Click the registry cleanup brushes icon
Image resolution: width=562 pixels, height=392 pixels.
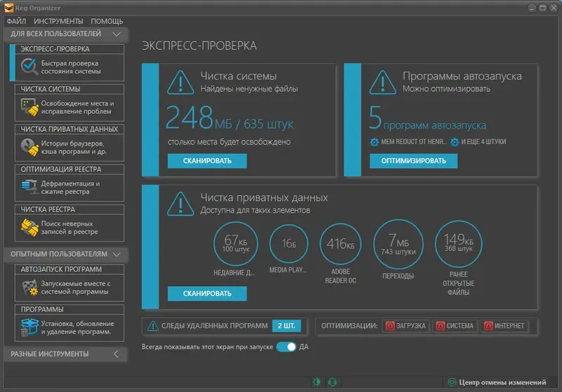[30, 228]
